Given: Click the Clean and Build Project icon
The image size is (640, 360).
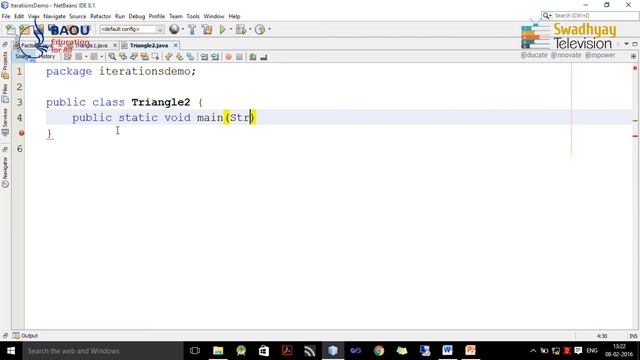Looking at the screenshot, I should click(207, 29).
